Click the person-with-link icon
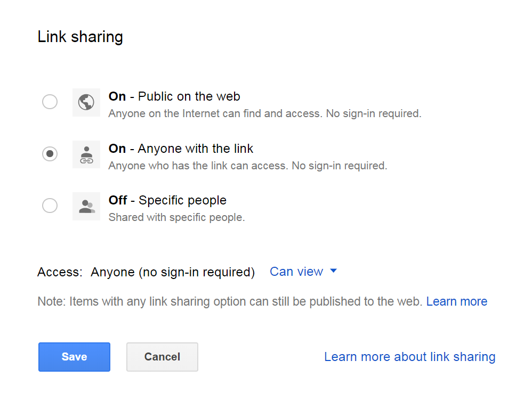 [86, 154]
